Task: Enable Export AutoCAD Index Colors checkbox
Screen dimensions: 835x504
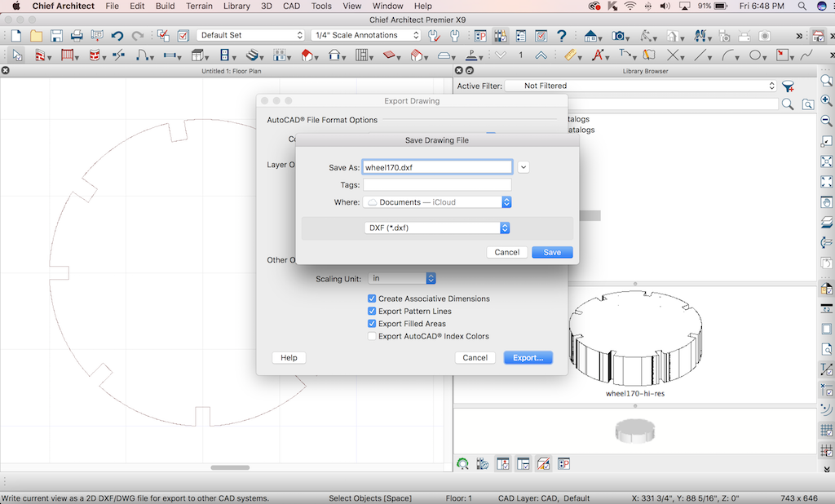Action: tap(372, 336)
